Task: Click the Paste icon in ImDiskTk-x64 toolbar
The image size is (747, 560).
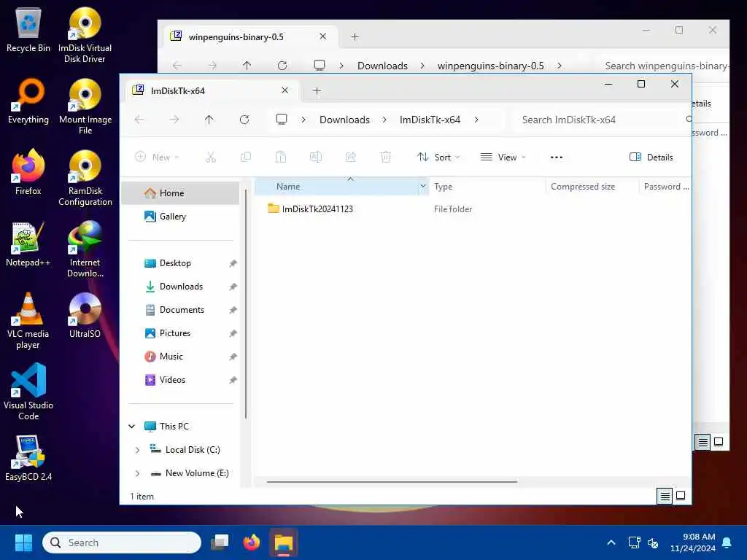Action: point(281,157)
